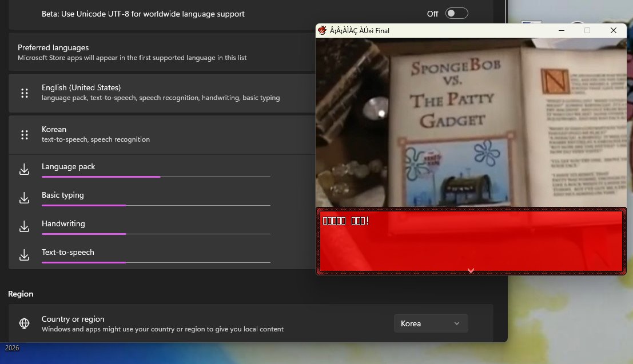Grab the drag handle for English (United States)
The width and height of the screenshot is (633, 364).
coord(25,93)
